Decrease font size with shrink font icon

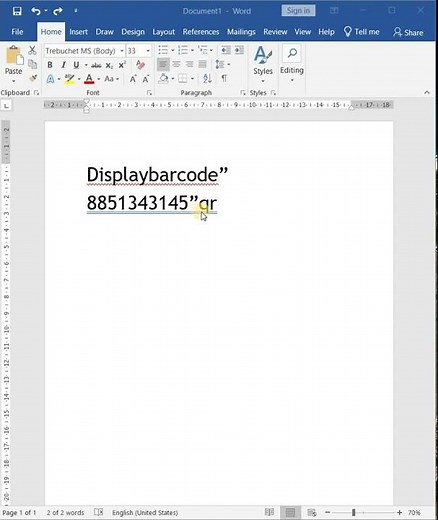pos(146,79)
